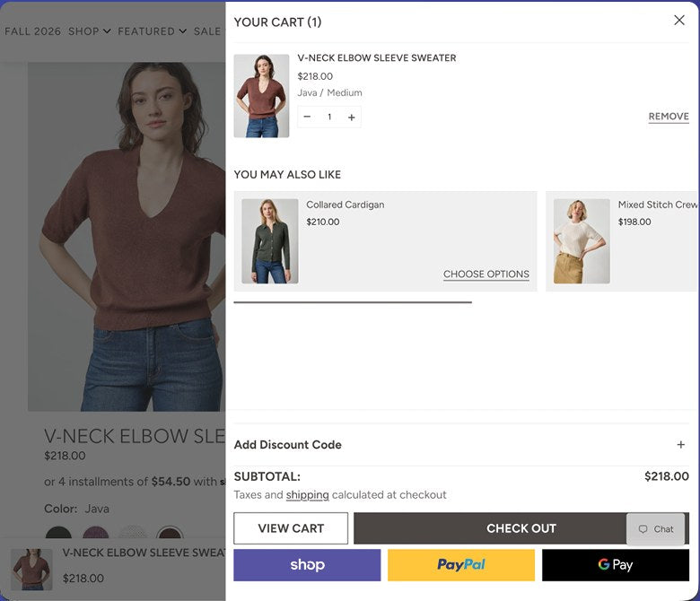This screenshot has width=700, height=601.
Task: Open the V-Neck sweater thumbnail in cart
Action: pyautogui.click(x=261, y=96)
